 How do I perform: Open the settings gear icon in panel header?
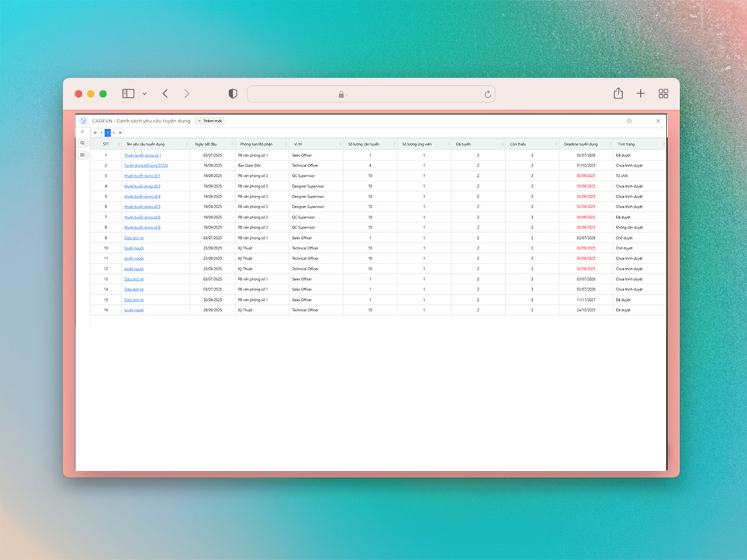click(x=630, y=121)
